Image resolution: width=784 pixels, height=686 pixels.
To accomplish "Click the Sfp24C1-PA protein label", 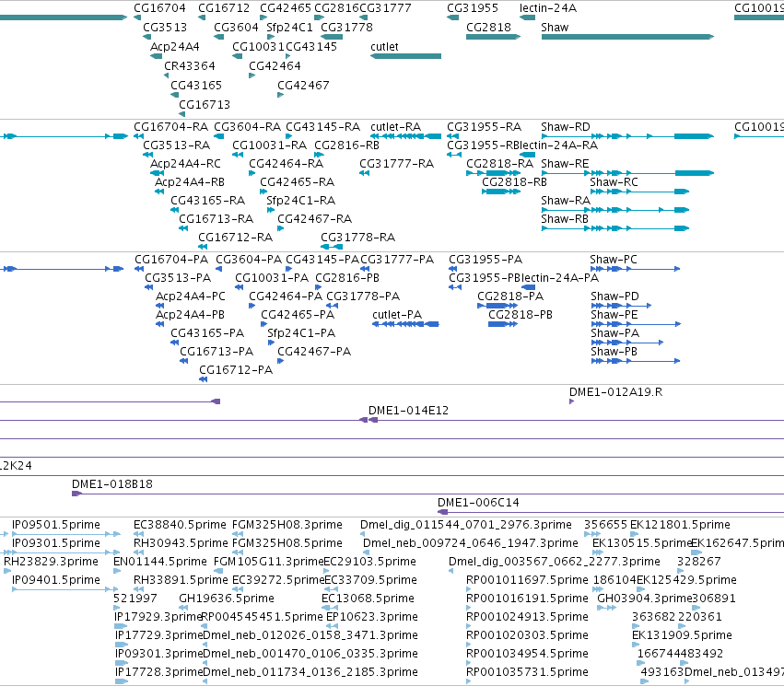I will pos(301,333).
